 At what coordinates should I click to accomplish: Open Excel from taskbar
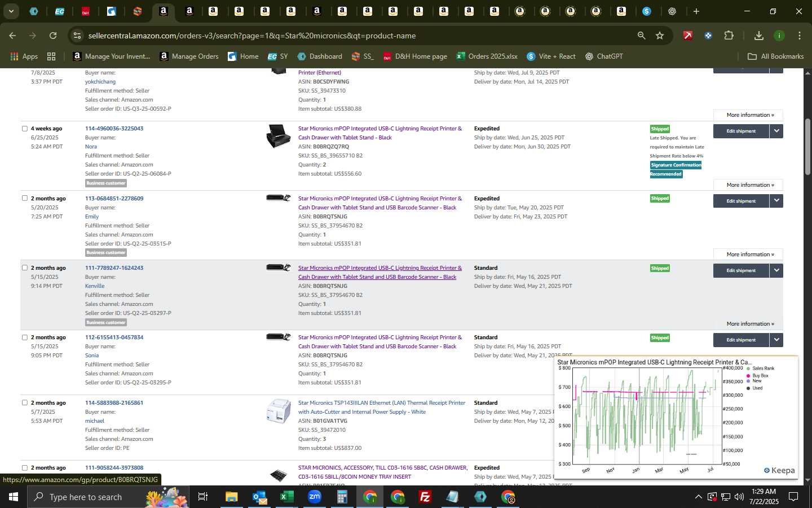click(x=287, y=497)
